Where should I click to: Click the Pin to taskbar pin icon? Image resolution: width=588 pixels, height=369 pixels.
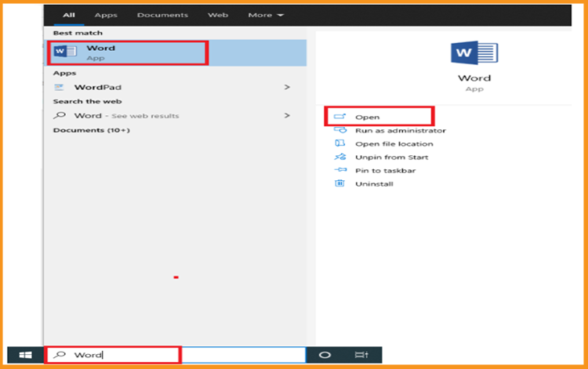point(340,170)
